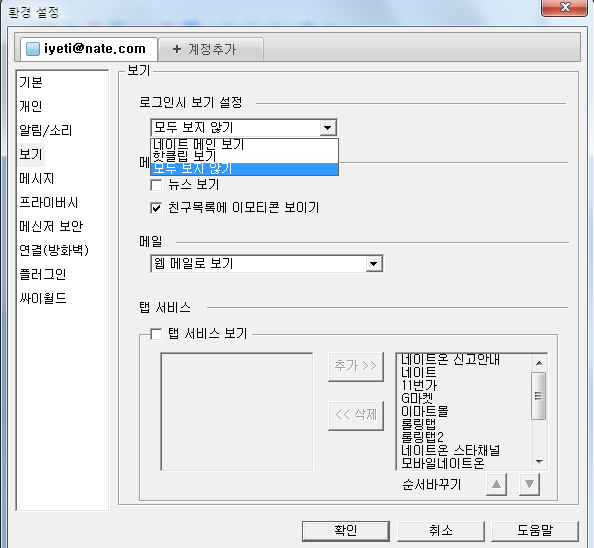
Task: Select 11번가 in the service list
Action: pyautogui.click(x=419, y=386)
